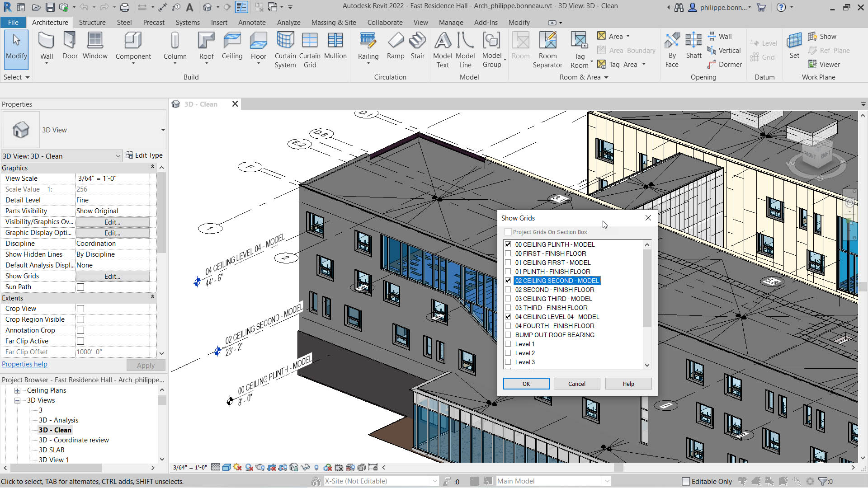Select the Architecture ribbon tab

tap(50, 23)
